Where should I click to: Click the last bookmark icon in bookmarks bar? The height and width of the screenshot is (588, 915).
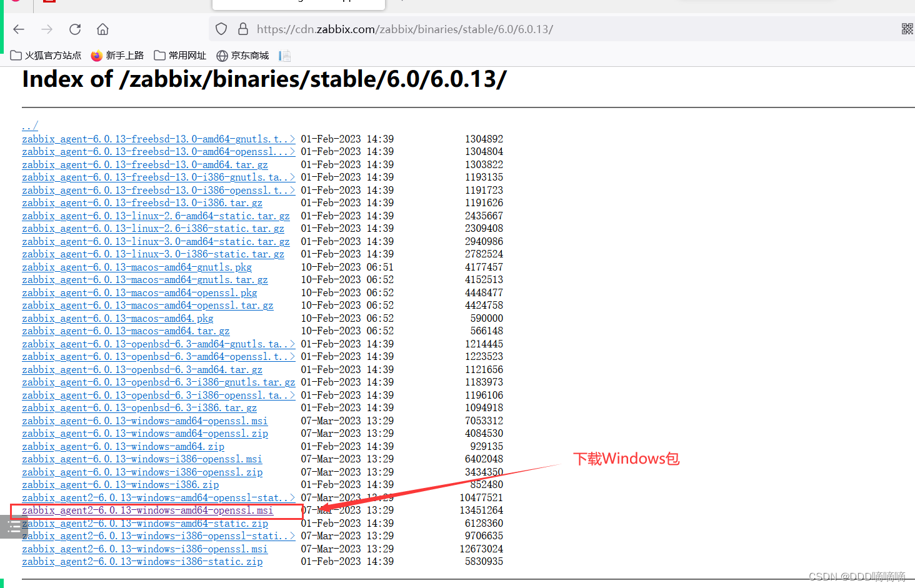click(285, 56)
